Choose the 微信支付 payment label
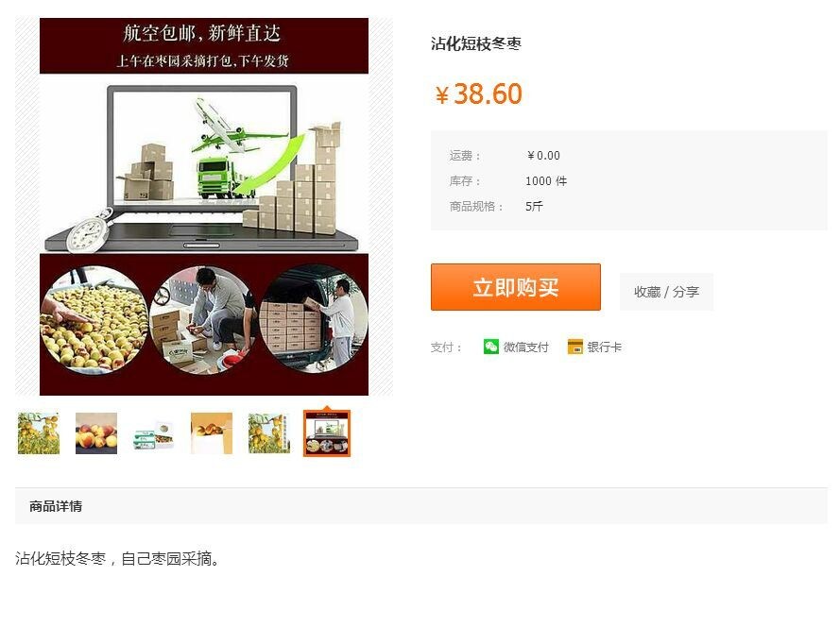This screenshot has height=627, width=840. click(x=525, y=347)
